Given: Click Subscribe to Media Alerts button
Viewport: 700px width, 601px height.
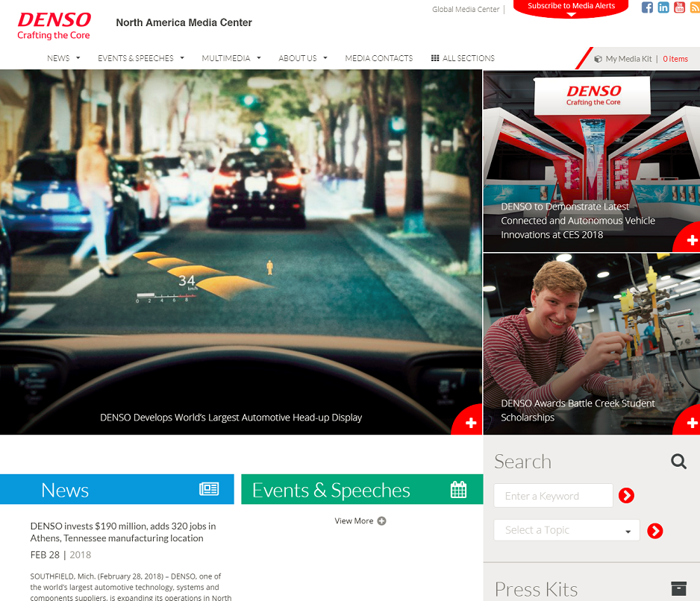Looking at the screenshot, I should (x=571, y=7).
